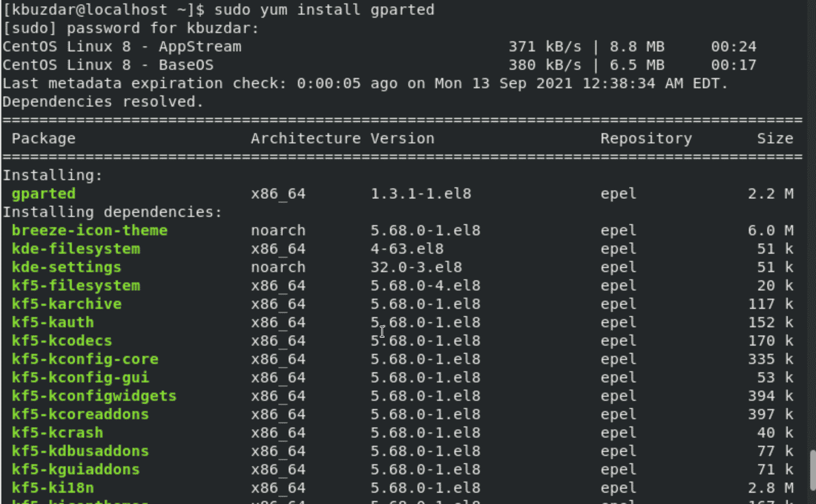The height and width of the screenshot is (504, 816).
Task: Click the Dependencies resolved message
Action: (x=103, y=101)
